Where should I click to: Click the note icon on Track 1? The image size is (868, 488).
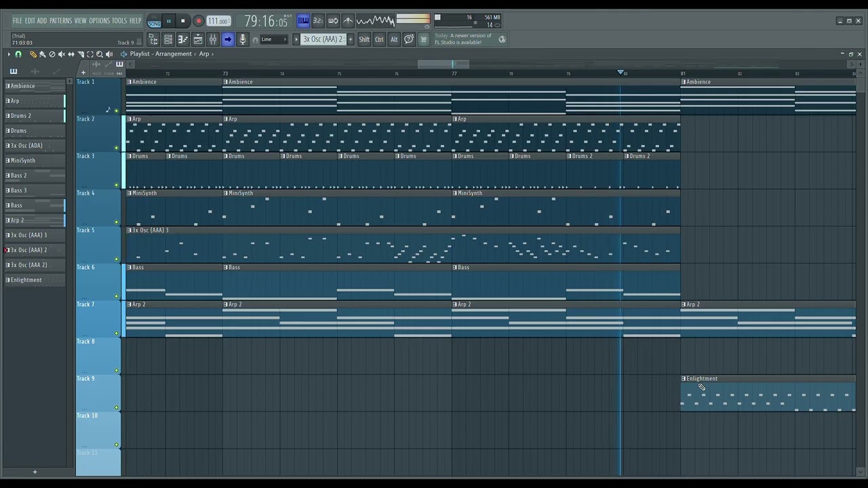pos(108,110)
